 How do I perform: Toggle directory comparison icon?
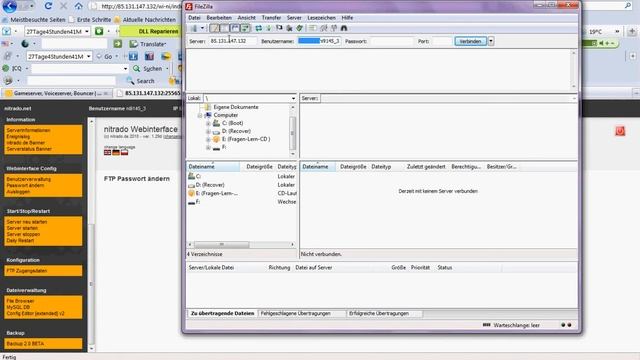pos(324,28)
